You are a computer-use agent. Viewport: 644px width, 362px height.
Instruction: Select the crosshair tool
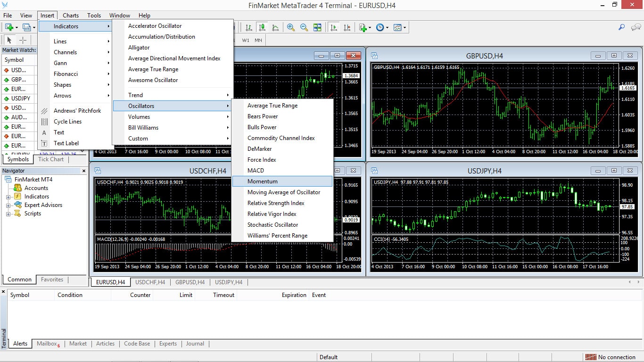click(23, 40)
